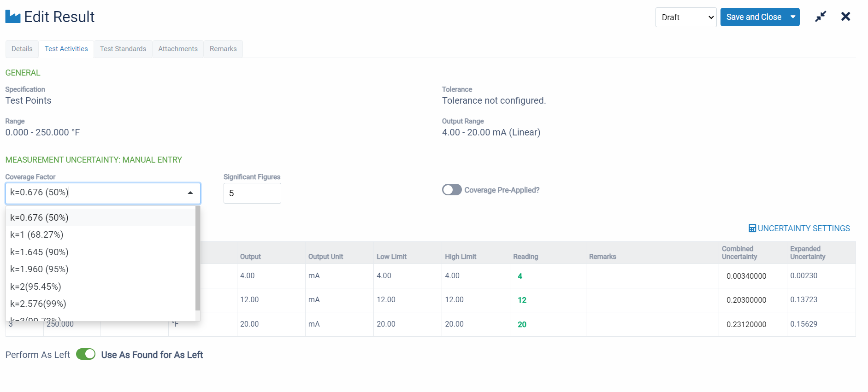Viewport: 868px width, 392px height.
Task: Open the Test Standards tab
Action: click(123, 49)
